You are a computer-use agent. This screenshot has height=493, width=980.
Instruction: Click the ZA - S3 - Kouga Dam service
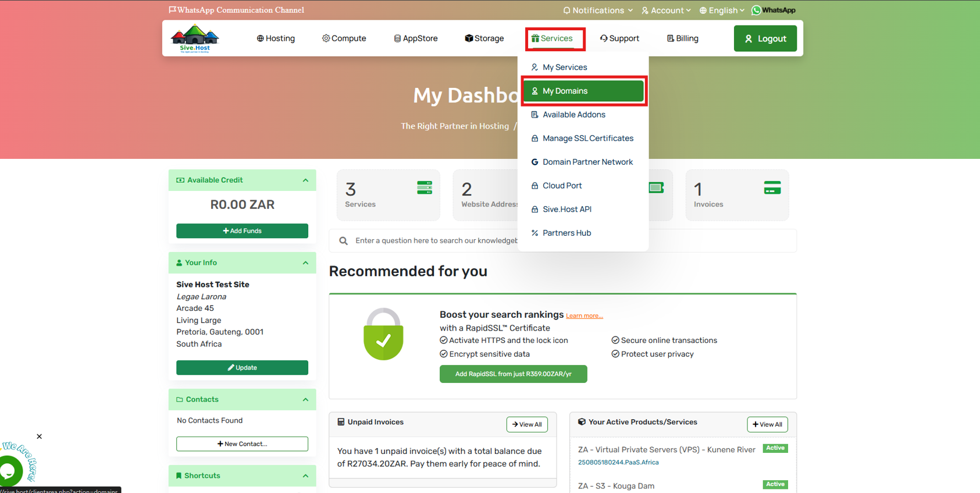616,486
